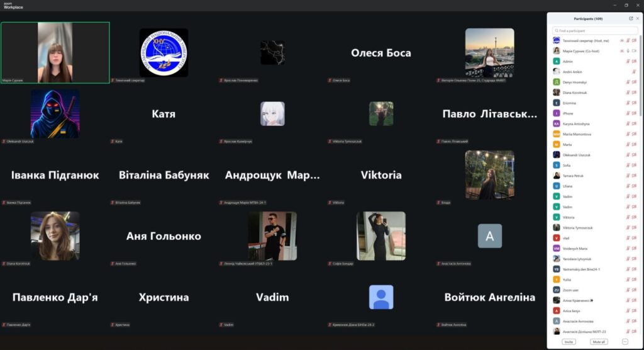Click the Mute all button
644x350 pixels.
coord(599,341)
